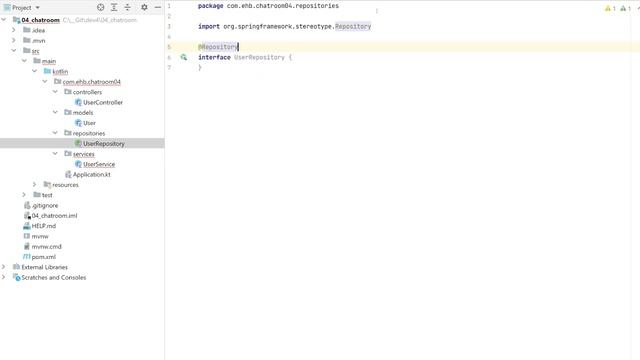Click the Collapse All icon in Project panel
This screenshot has width=640, height=360.
[x=128, y=7]
